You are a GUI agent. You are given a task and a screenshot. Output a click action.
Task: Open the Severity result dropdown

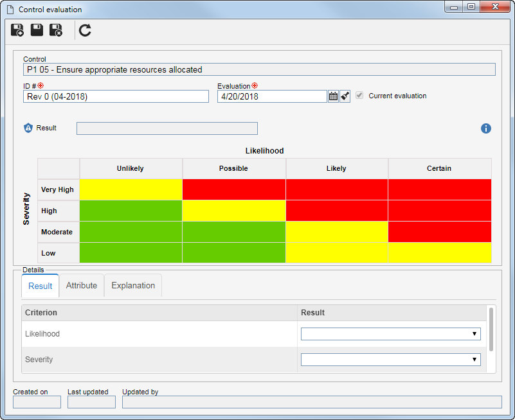coord(390,359)
